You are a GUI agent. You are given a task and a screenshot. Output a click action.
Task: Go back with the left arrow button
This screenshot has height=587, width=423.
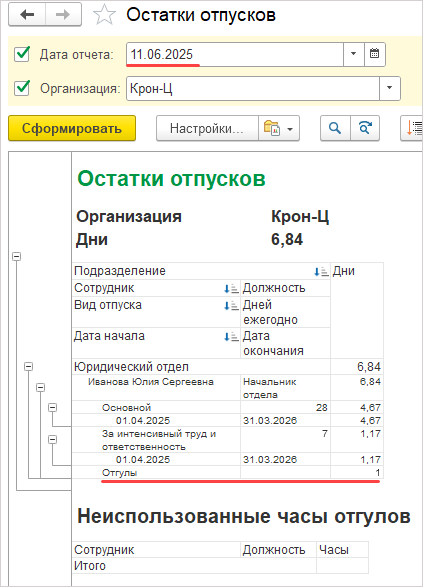[27, 15]
